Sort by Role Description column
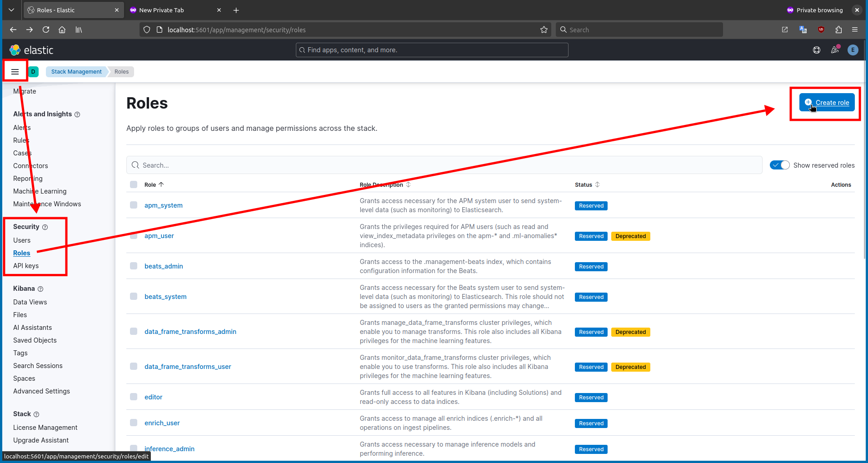Screen dimensions: 868x463 coord(385,185)
